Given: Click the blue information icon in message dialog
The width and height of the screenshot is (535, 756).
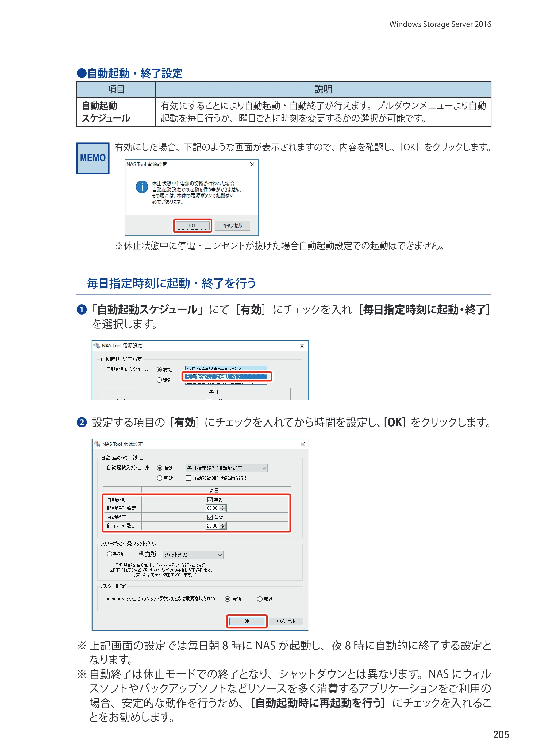Looking at the screenshot, I should pos(142,187).
